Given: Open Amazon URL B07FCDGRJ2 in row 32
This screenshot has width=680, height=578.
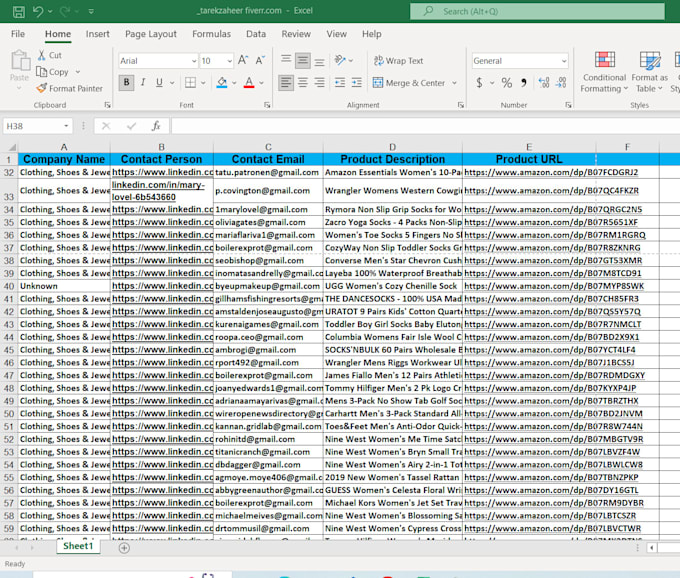Looking at the screenshot, I should pyautogui.click(x=551, y=172).
